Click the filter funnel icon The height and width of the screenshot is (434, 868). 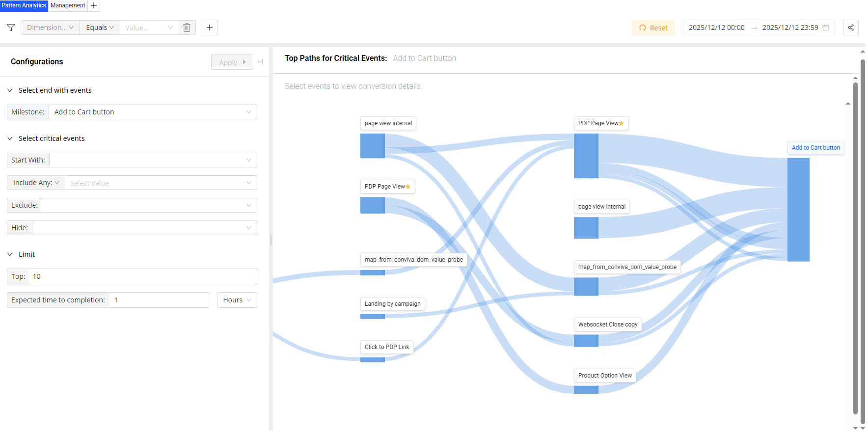click(x=11, y=27)
